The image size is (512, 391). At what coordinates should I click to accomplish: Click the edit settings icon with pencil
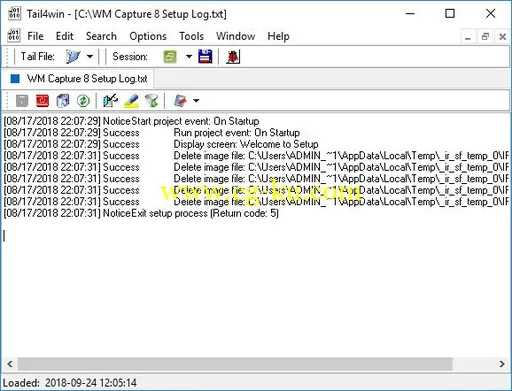click(110, 101)
